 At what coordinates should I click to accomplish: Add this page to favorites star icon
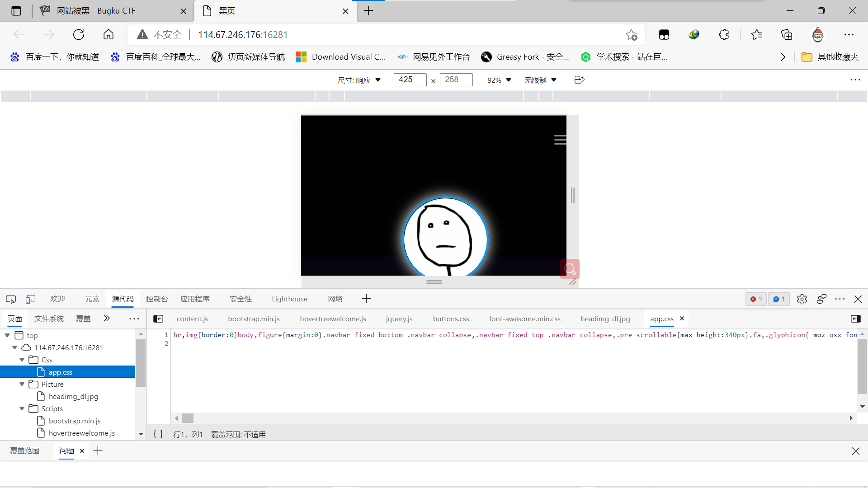click(632, 35)
